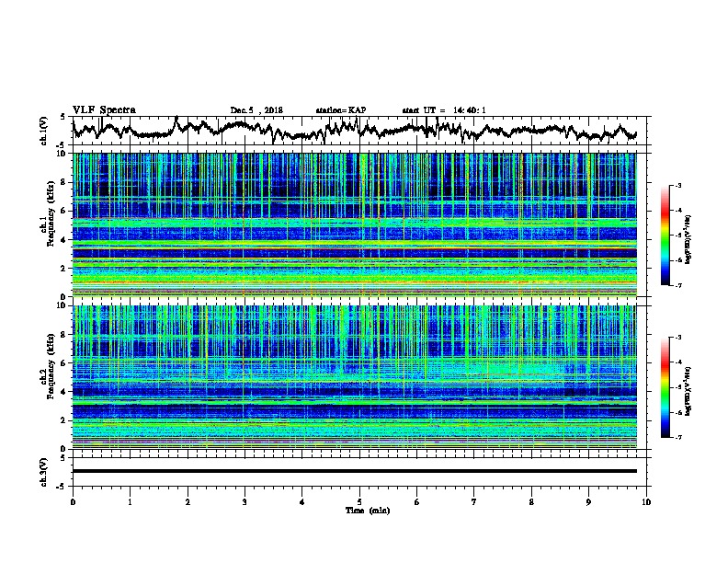Screen dimensions: 728x563
Task: Click the "station= KAP" header label
Action: point(341,110)
